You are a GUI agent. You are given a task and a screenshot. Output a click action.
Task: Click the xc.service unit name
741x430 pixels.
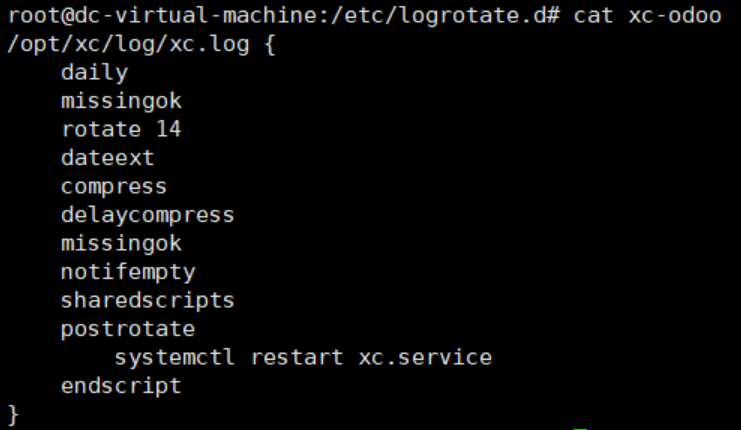pos(425,357)
